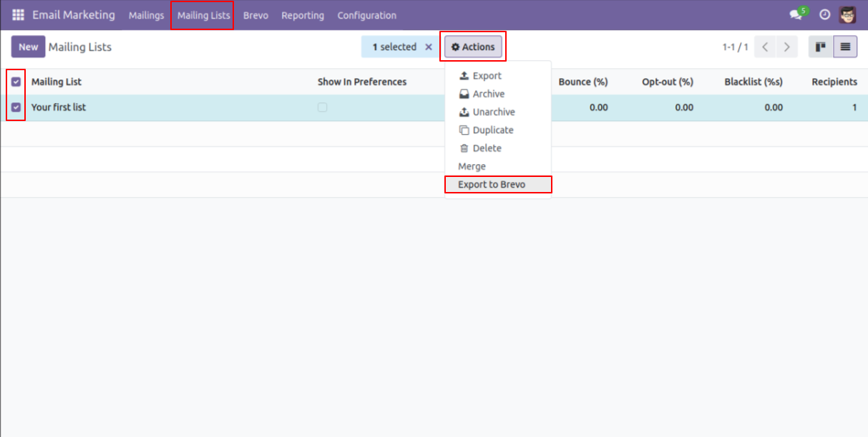The height and width of the screenshot is (437, 868).
Task: Open the Configuration menu
Action: coord(366,15)
